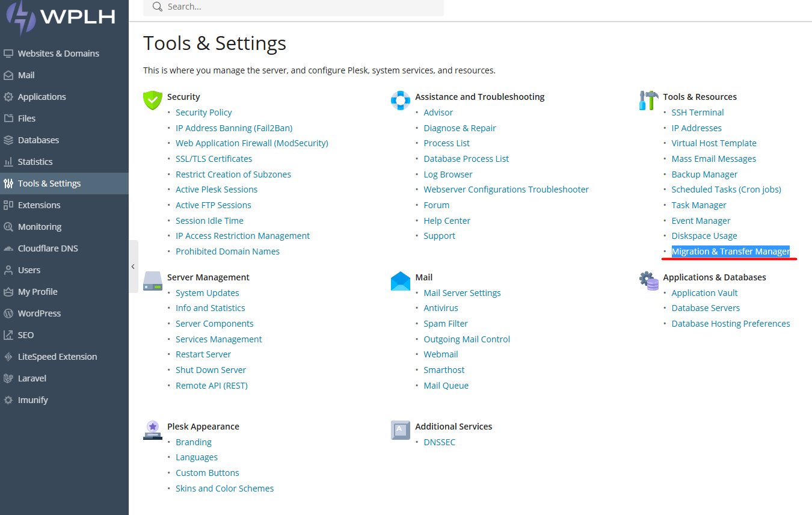
Task: Open Active Plesk Sessions link
Action: 217,190
